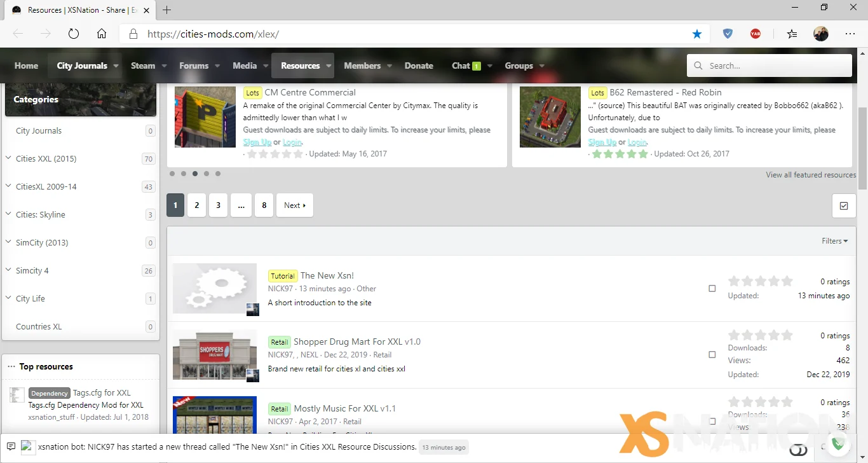Open the Forums nav dropdown arrow
Screen dimensions: 868x463
tap(217, 66)
